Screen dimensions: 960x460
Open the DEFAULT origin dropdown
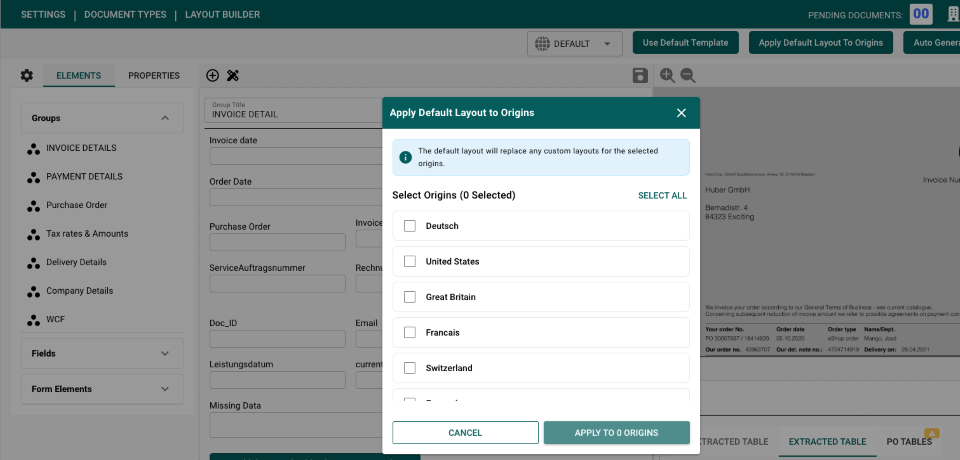(x=575, y=43)
